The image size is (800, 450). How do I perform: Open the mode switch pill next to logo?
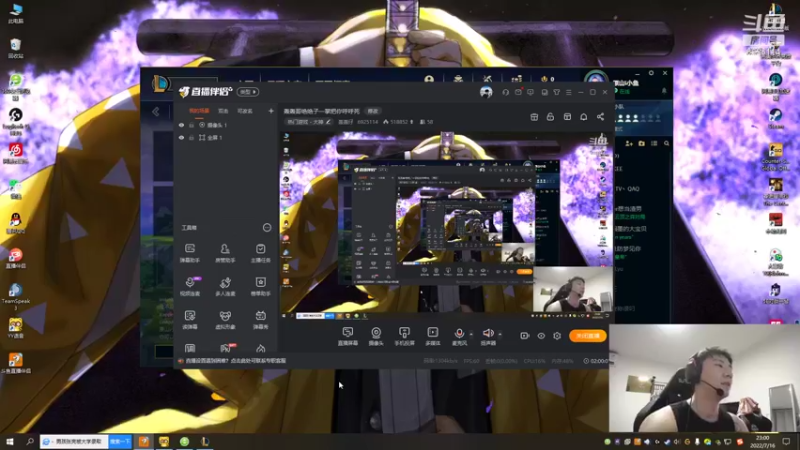pos(247,92)
